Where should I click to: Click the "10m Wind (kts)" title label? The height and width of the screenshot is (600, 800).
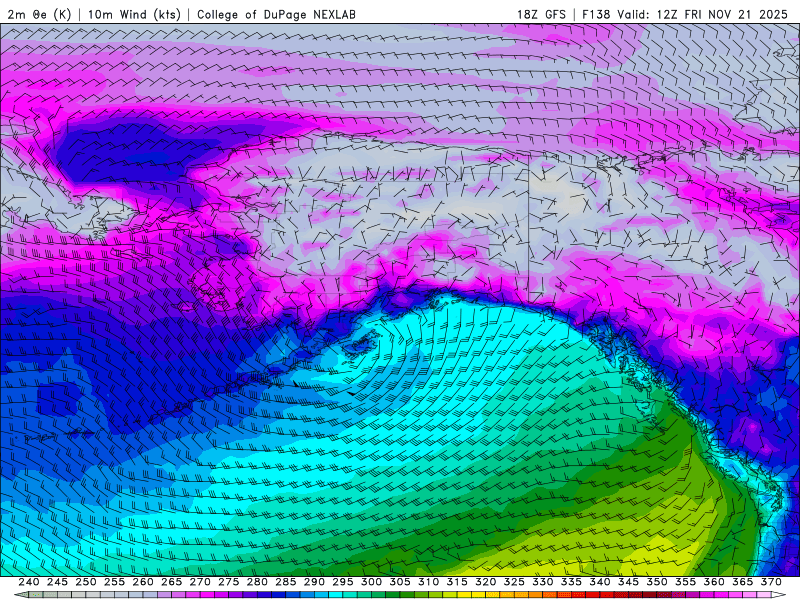coord(135,14)
